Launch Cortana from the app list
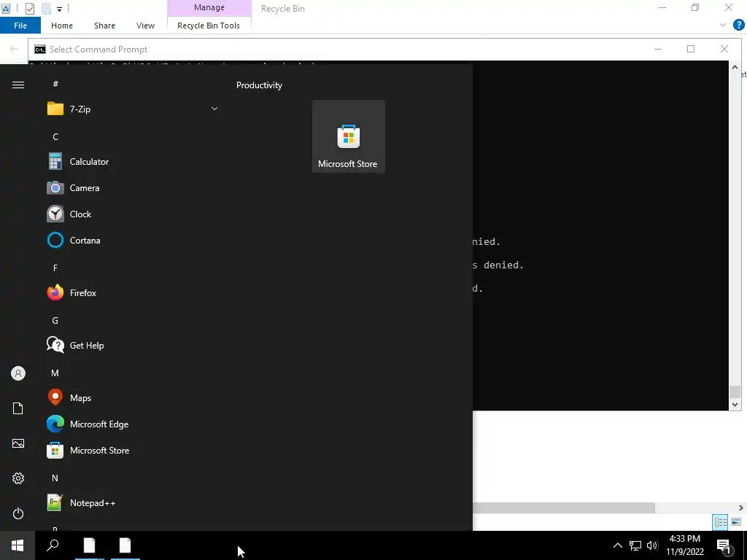 [x=133, y=240]
